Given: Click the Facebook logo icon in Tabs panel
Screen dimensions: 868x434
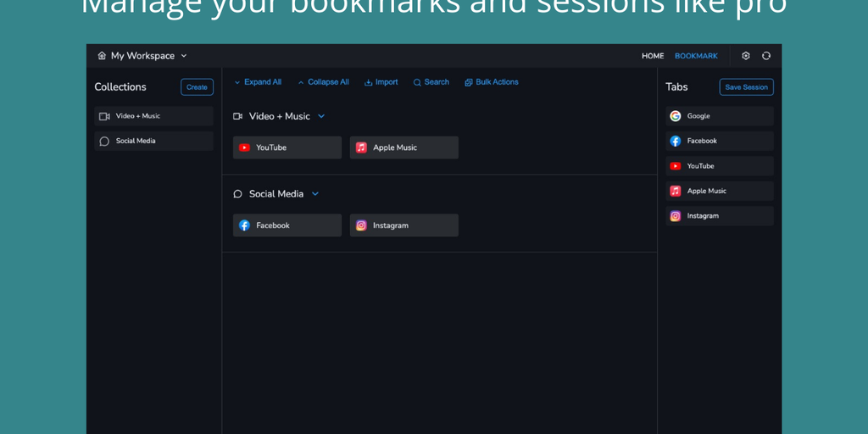Looking at the screenshot, I should point(676,142).
